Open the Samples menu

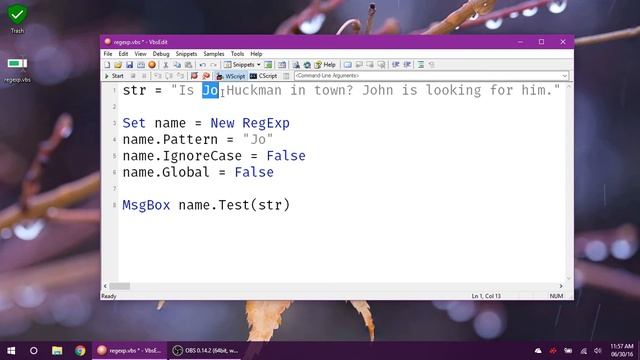[214, 54]
